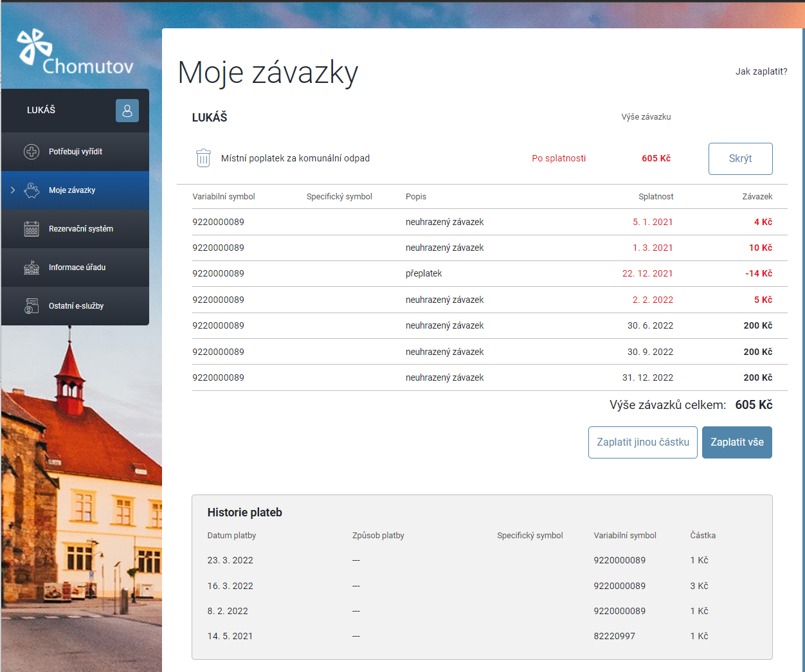The width and height of the screenshot is (805, 672).
Task: Click the Způsob platby column header
Action: point(378,536)
